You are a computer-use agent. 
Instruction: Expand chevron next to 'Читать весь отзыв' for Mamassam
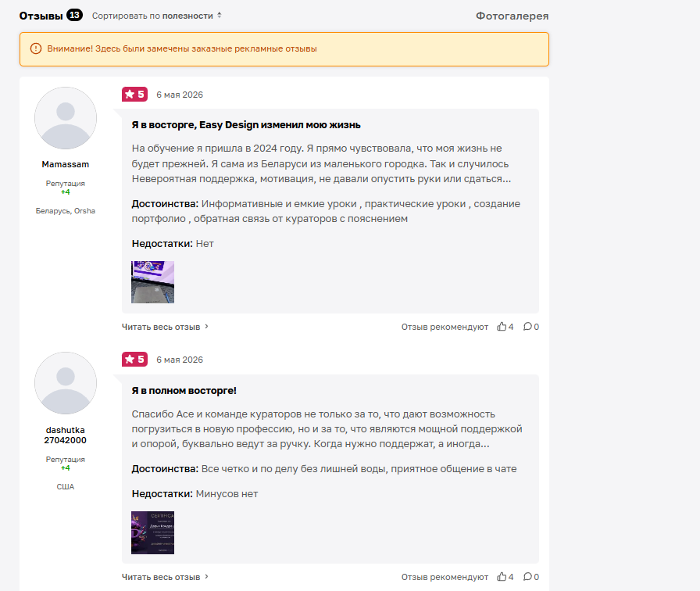(206, 327)
